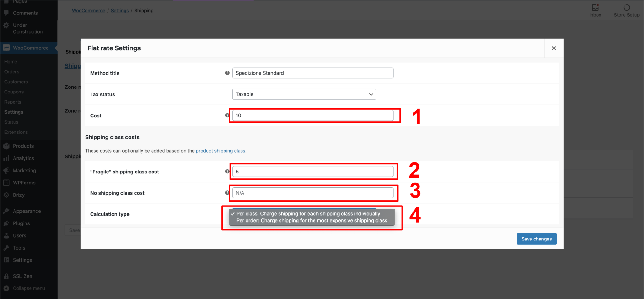Choose Per class calculation type option
The height and width of the screenshot is (299, 644).
point(308,214)
